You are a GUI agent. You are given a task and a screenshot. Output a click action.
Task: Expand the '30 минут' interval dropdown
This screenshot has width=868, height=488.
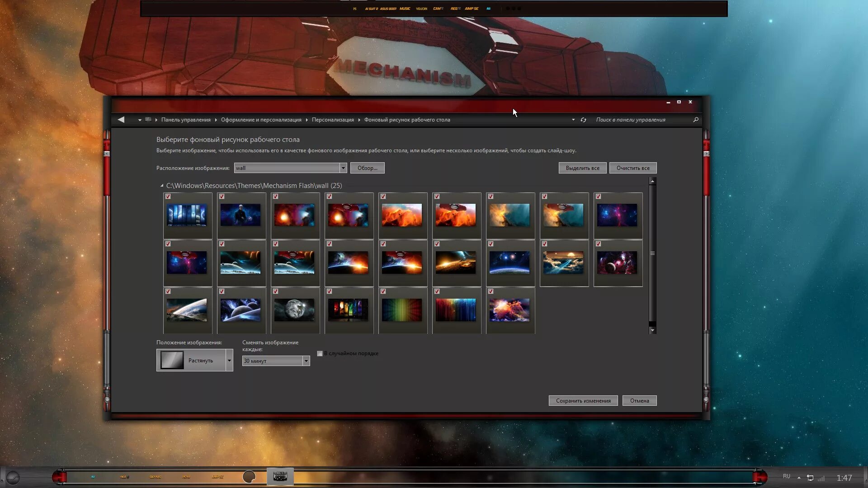[x=306, y=361]
